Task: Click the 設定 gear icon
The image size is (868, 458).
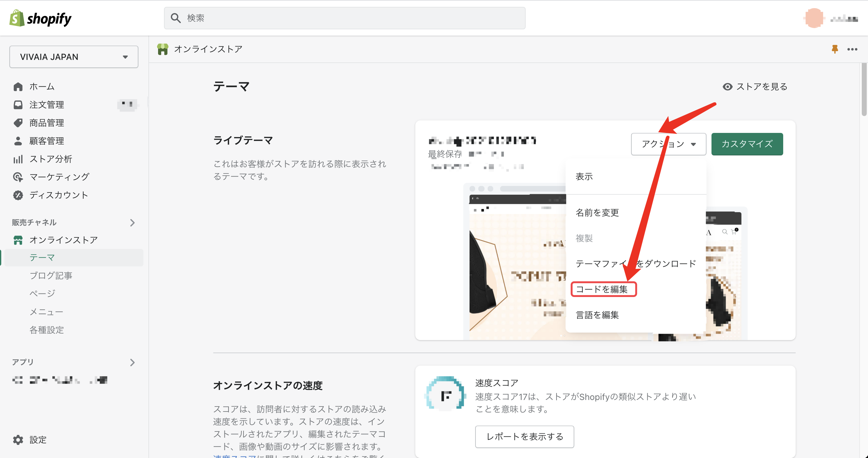Action: [x=18, y=440]
